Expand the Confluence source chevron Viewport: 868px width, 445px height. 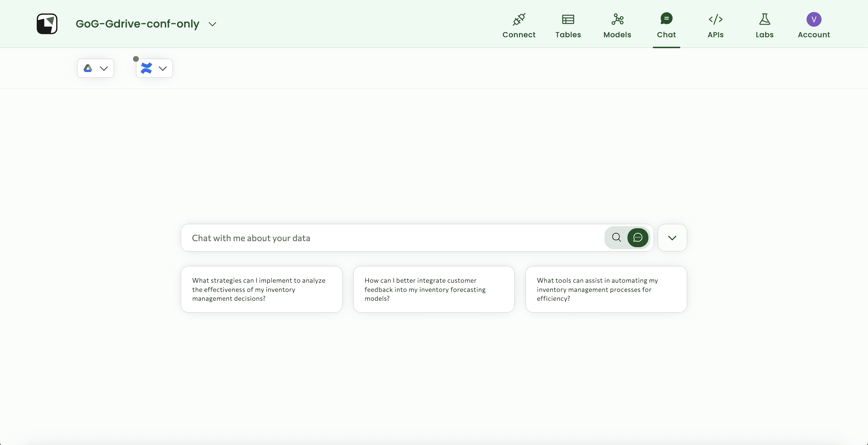163,69
